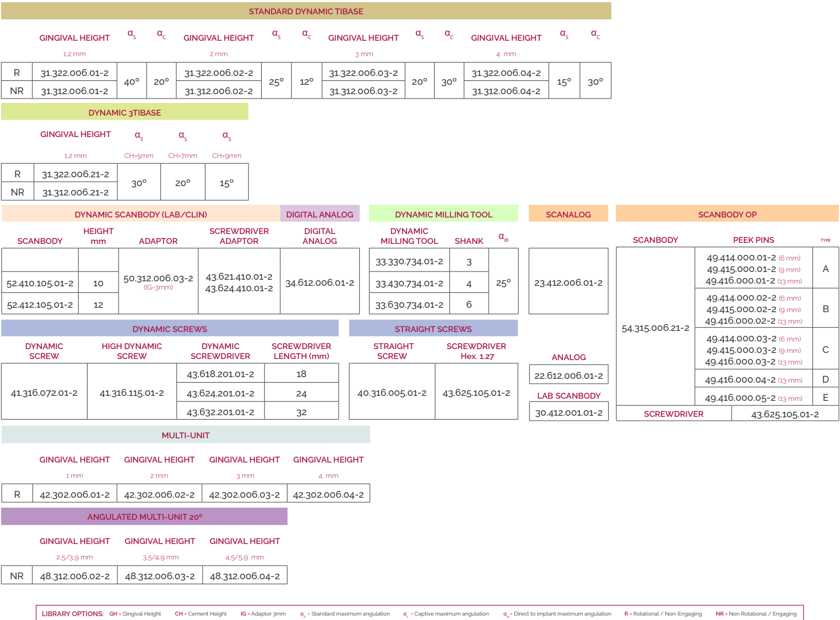840x620 pixels.
Task: Select the scanalog code 23.412.006.01-2
Action: click(568, 282)
